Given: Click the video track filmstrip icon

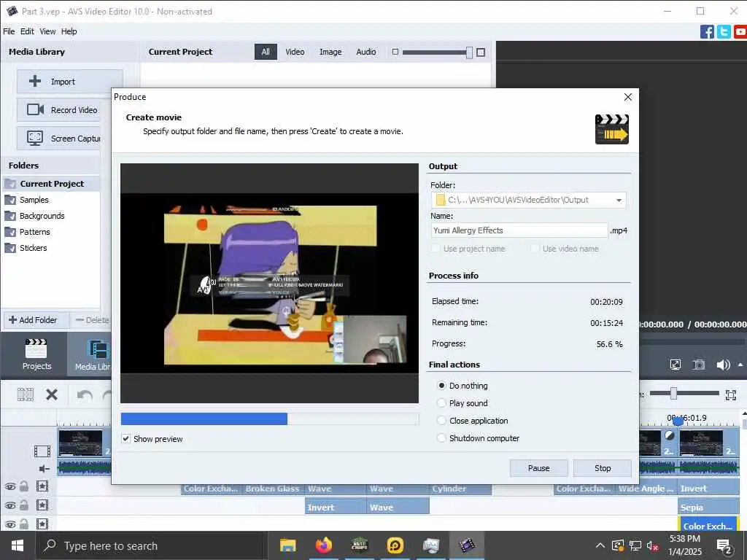Looking at the screenshot, I should click(x=42, y=451).
